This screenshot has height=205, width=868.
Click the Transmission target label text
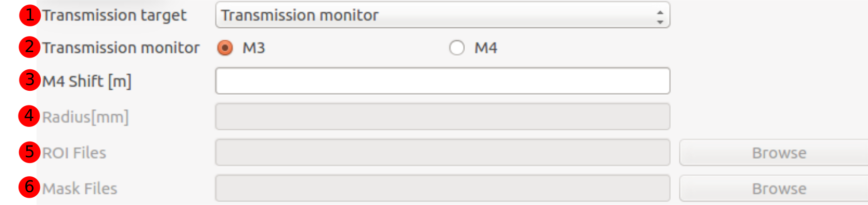coord(114,15)
